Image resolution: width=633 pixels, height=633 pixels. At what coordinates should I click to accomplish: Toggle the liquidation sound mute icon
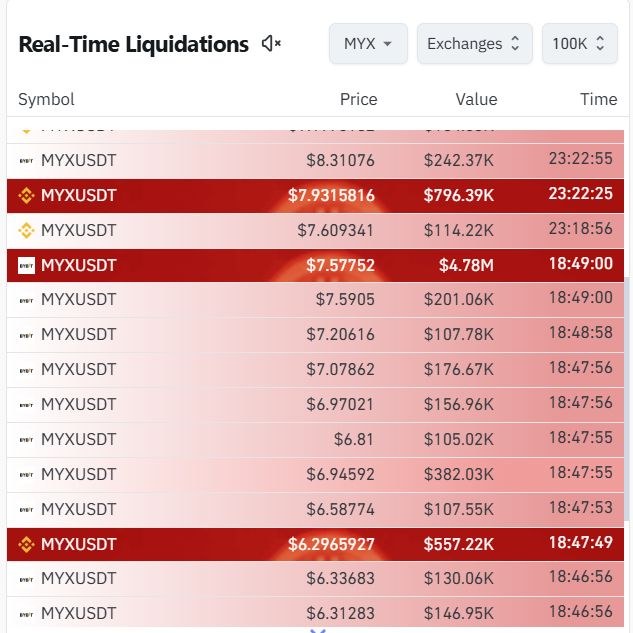(x=271, y=43)
